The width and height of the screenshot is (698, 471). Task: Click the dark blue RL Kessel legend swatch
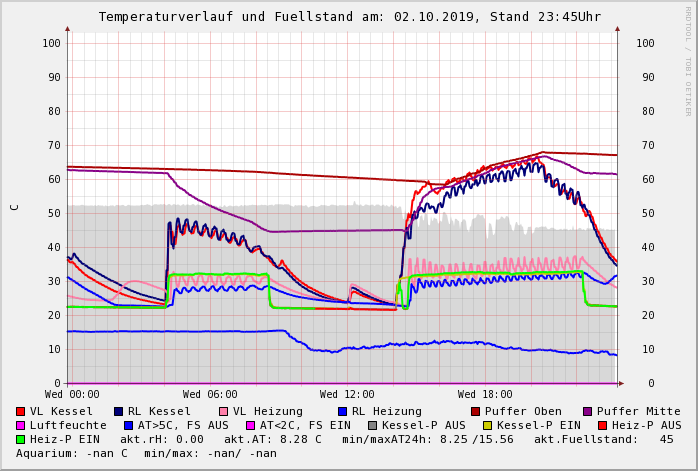point(119,412)
